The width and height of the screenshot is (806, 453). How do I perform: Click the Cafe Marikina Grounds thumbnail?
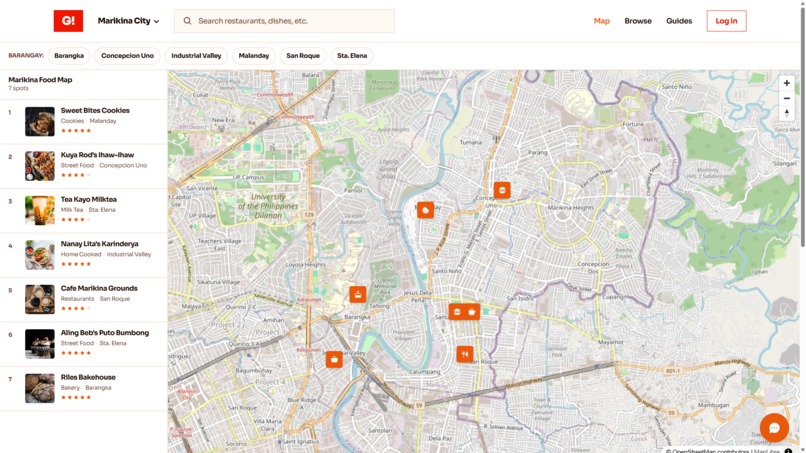[x=40, y=299]
